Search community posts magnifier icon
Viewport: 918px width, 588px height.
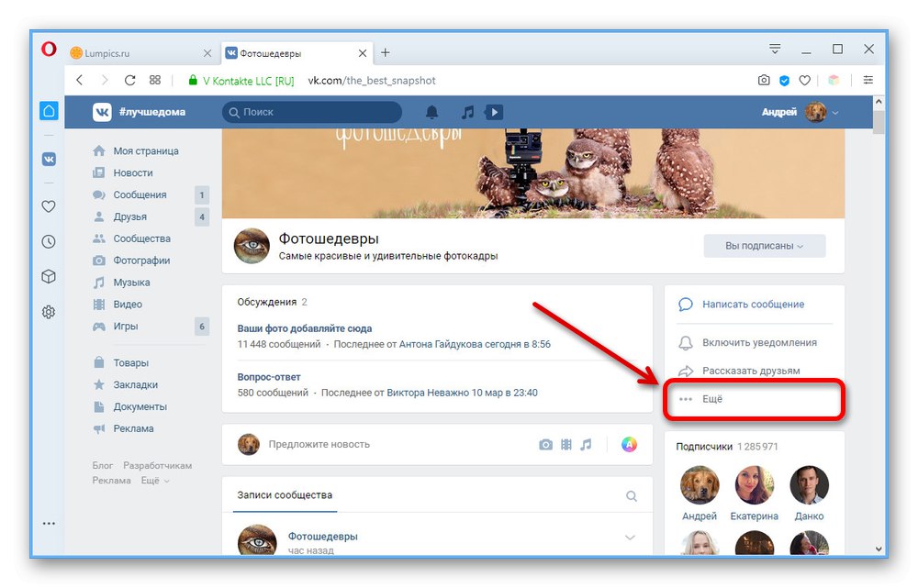tap(632, 496)
